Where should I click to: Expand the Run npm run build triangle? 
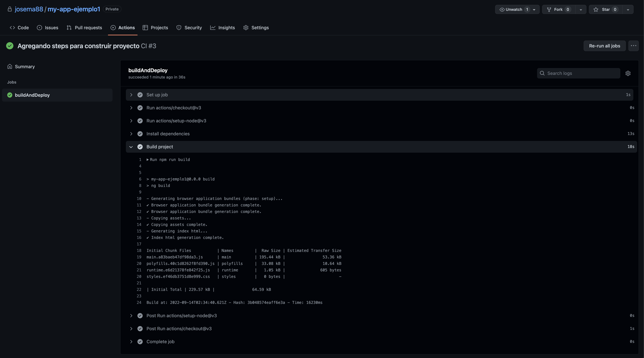click(148, 160)
